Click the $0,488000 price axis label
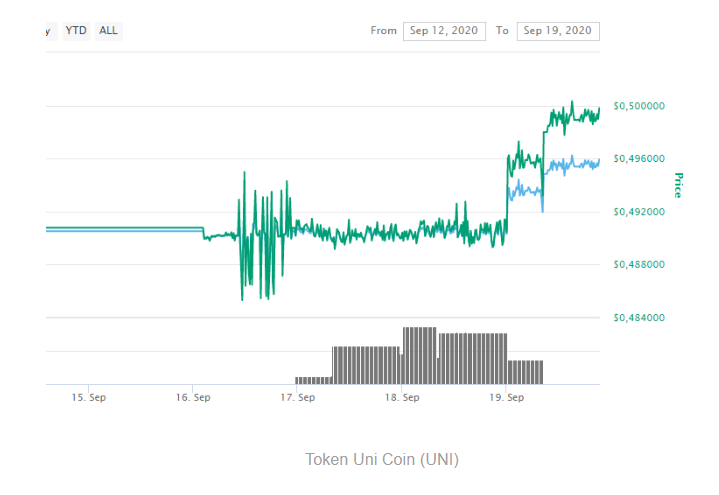The height and width of the screenshot is (495, 719). pyautogui.click(x=639, y=264)
